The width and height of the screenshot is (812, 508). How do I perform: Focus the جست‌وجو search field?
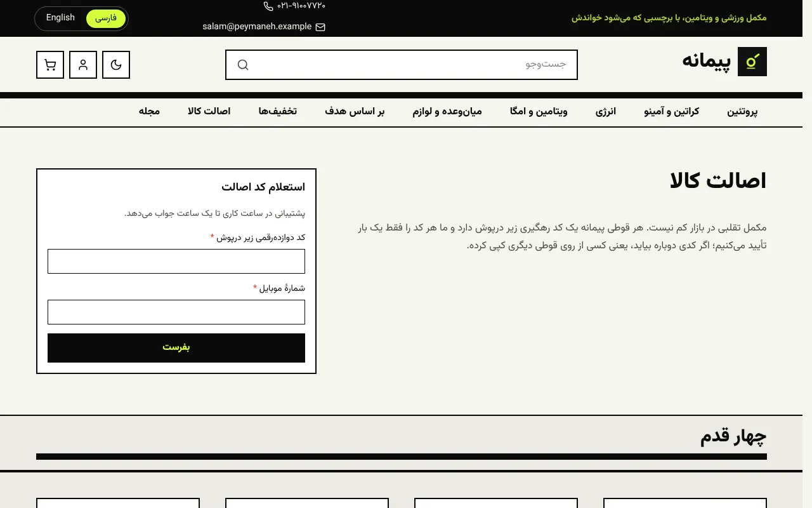(x=402, y=65)
